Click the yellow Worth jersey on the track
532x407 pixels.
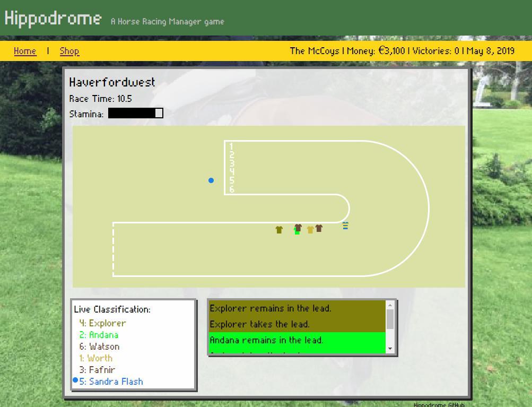click(310, 230)
